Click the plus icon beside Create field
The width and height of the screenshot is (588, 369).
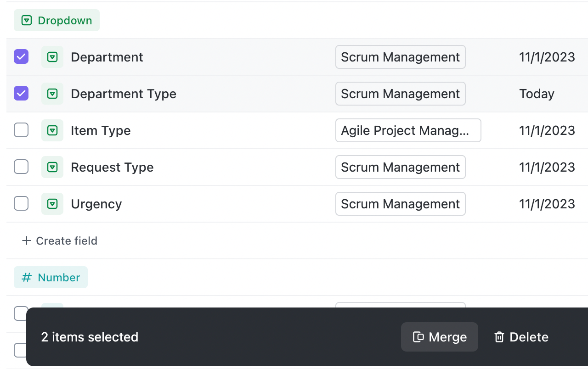tap(27, 240)
